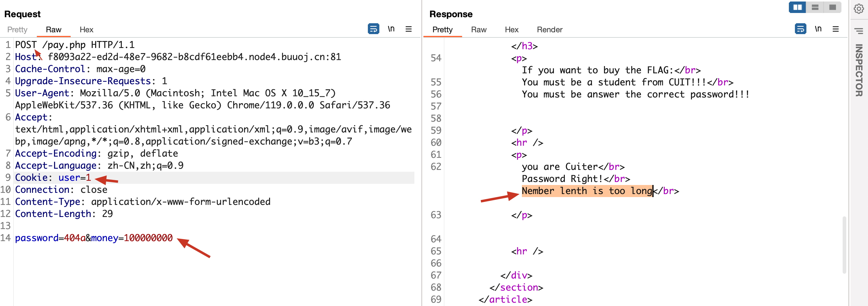The height and width of the screenshot is (306, 868).
Task: Switch Request view to Pretty tab
Action: tap(17, 30)
